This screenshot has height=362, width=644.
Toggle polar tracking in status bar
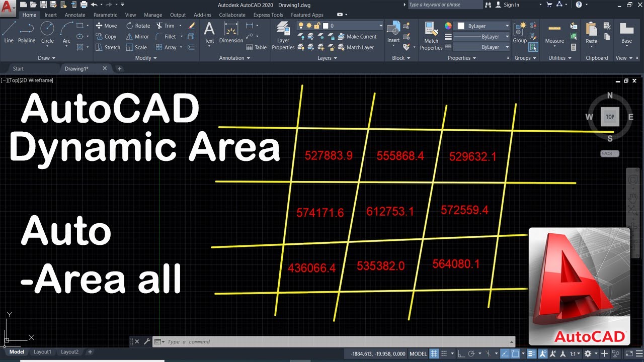pyautogui.click(x=471, y=353)
